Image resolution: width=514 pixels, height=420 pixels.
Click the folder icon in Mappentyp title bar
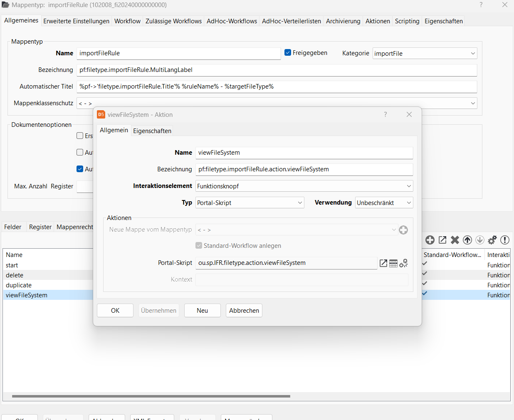(x=5, y=5)
